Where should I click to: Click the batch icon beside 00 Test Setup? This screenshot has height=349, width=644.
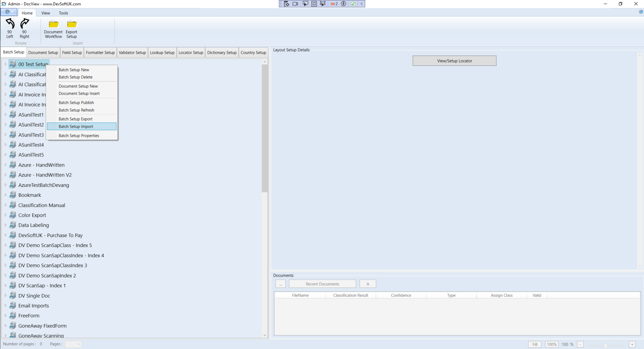click(x=13, y=64)
